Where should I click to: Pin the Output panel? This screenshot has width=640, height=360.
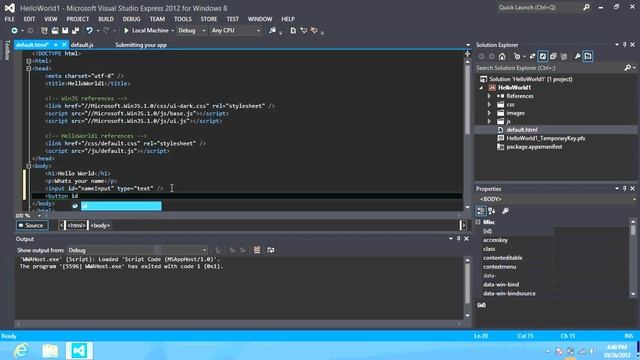[x=458, y=239]
